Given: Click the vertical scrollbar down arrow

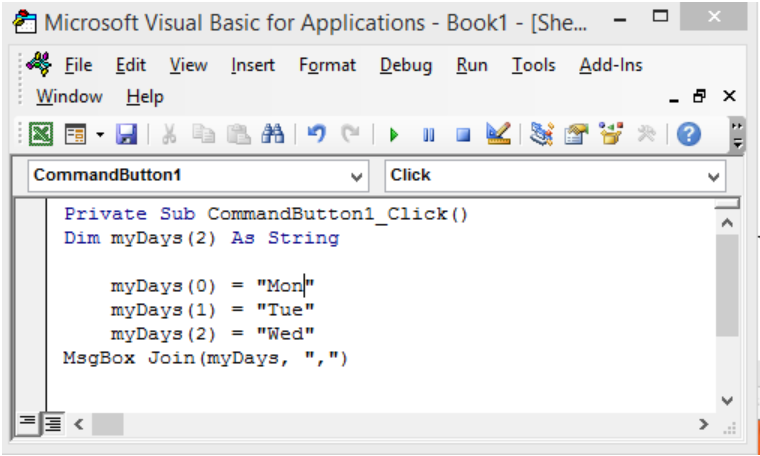Looking at the screenshot, I should [x=728, y=400].
